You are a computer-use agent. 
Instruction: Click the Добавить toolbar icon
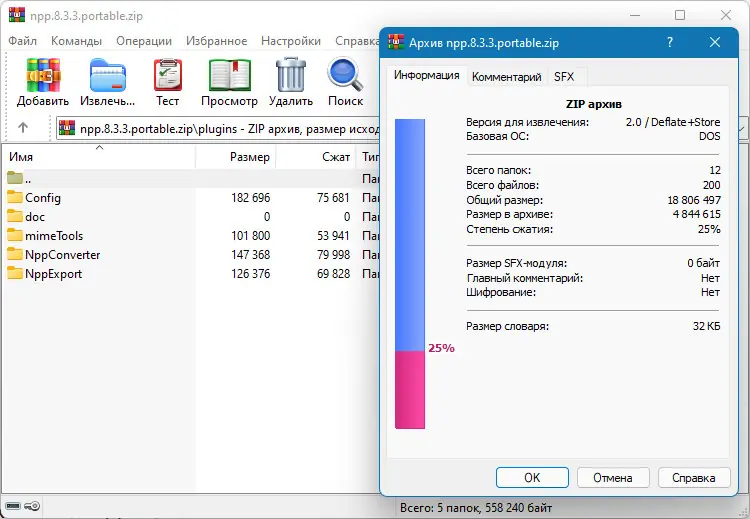[43, 75]
